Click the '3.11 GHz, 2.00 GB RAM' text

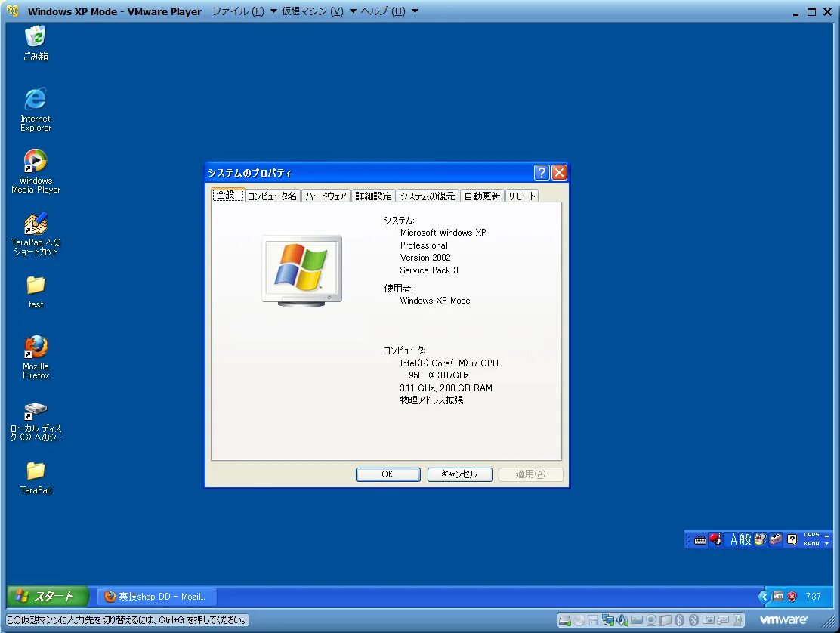click(x=446, y=388)
